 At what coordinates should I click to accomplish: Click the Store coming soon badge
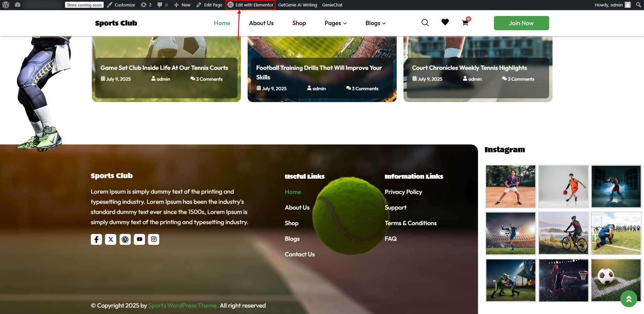pos(84,5)
